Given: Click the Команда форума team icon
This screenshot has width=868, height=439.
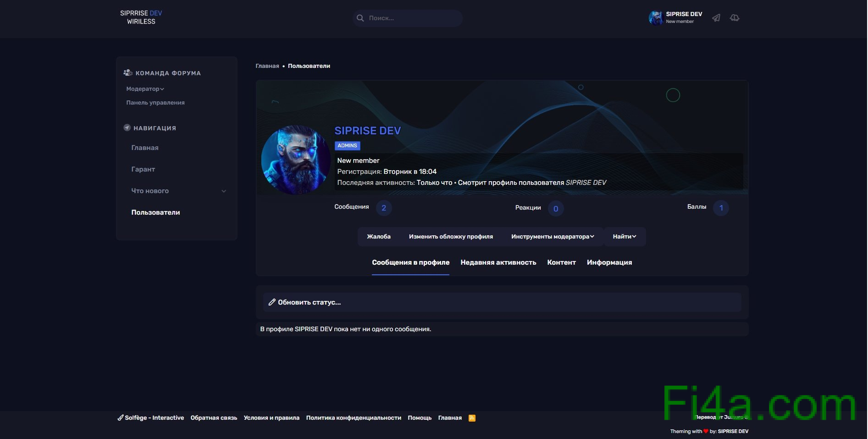Looking at the screenshot, I should point(128,73).
